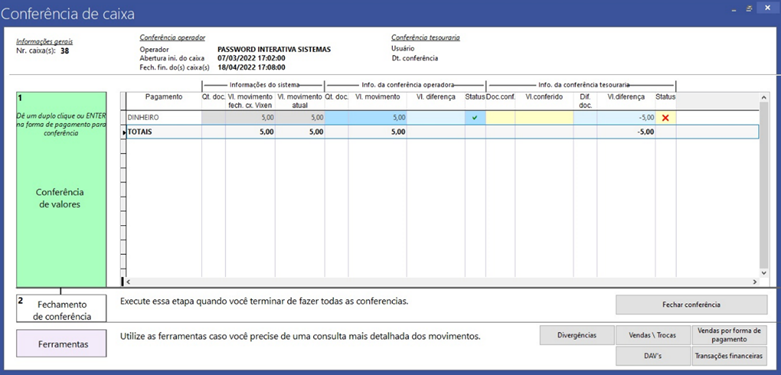
Task: Open Vendas \ Trocas report
Action: point(652,335)
